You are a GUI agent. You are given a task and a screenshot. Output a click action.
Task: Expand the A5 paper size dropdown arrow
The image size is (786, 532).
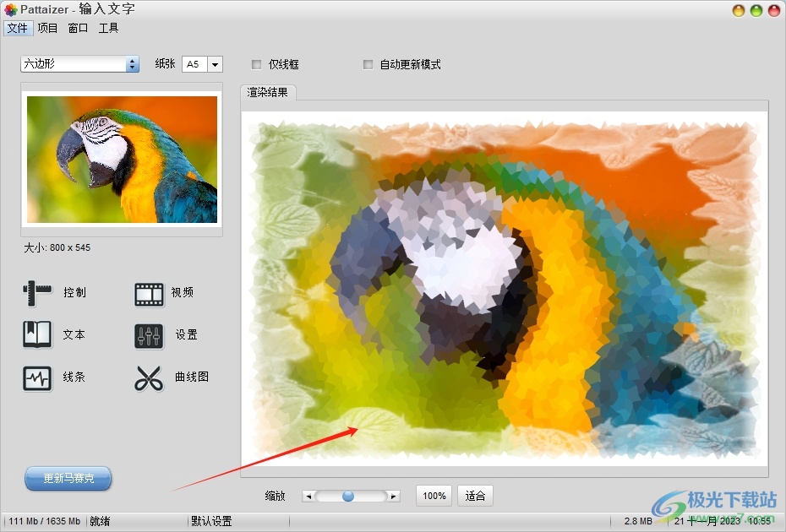tap(215, 64)
